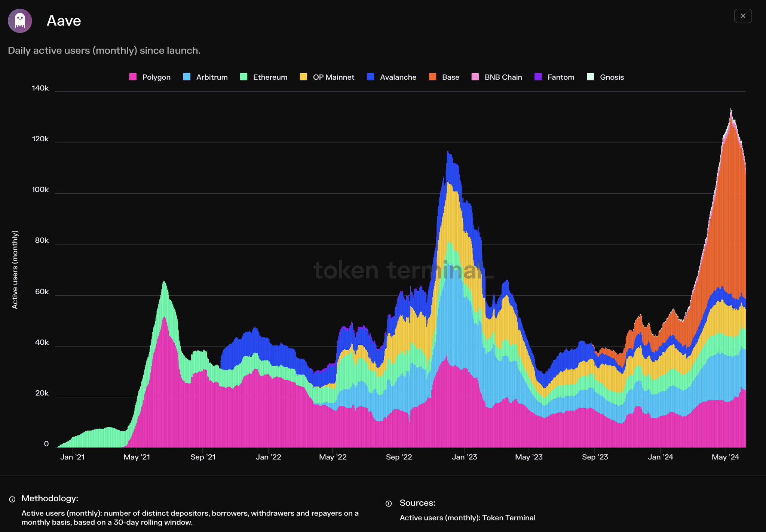766x532 pixels.
Task: Click the Gnosis white legend swatch
Action: click(591, 77)
